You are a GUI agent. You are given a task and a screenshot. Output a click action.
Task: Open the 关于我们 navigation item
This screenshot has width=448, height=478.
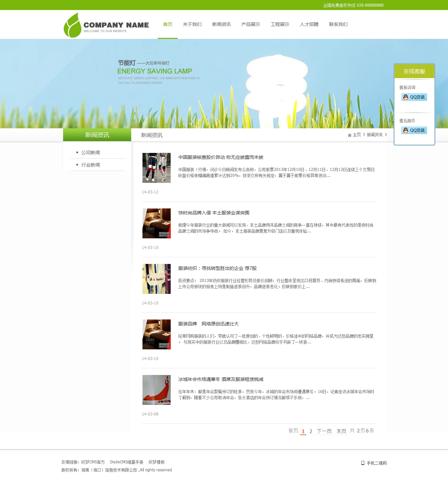coord(192,24)
